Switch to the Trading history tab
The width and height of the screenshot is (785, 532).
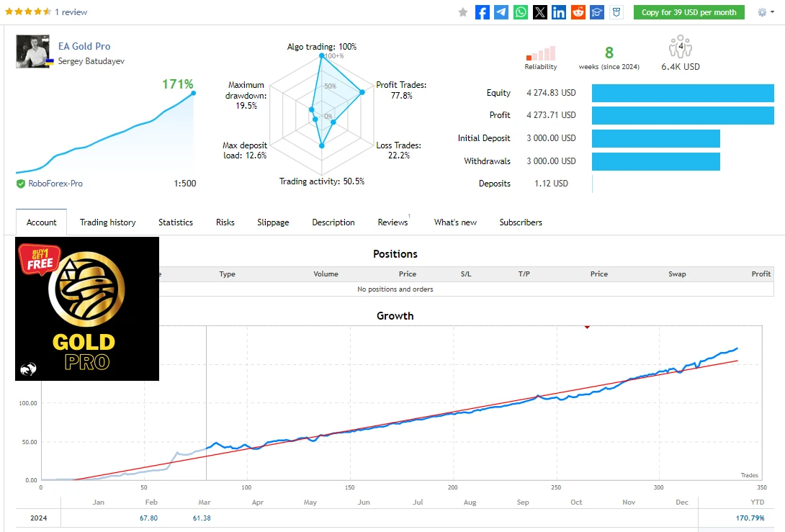[x=107, y=222]
